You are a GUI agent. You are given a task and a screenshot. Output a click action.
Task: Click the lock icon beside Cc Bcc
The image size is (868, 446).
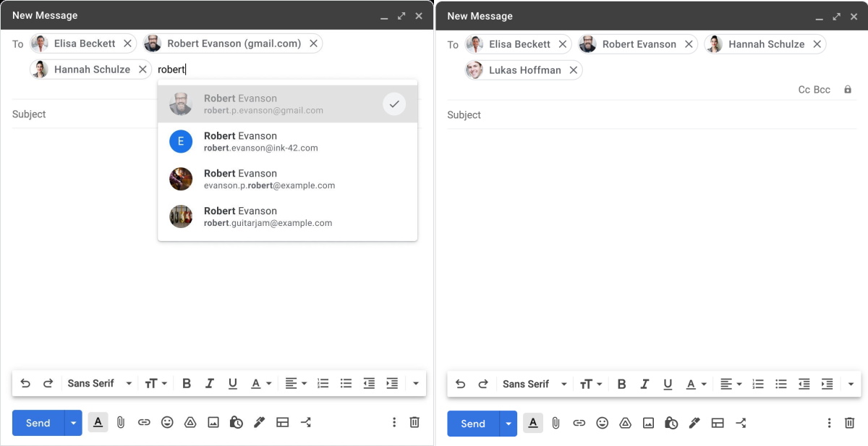848,90
